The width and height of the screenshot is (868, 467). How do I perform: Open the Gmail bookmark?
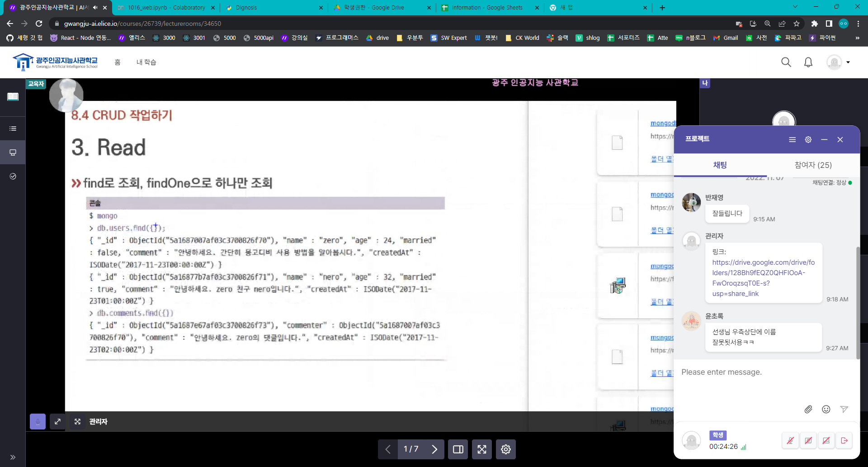click(726, 38)
